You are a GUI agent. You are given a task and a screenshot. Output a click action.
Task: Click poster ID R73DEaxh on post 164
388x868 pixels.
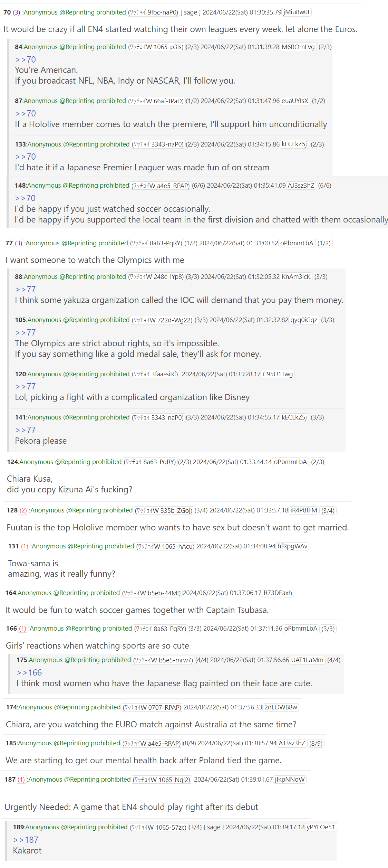click(x=278, y=593)
